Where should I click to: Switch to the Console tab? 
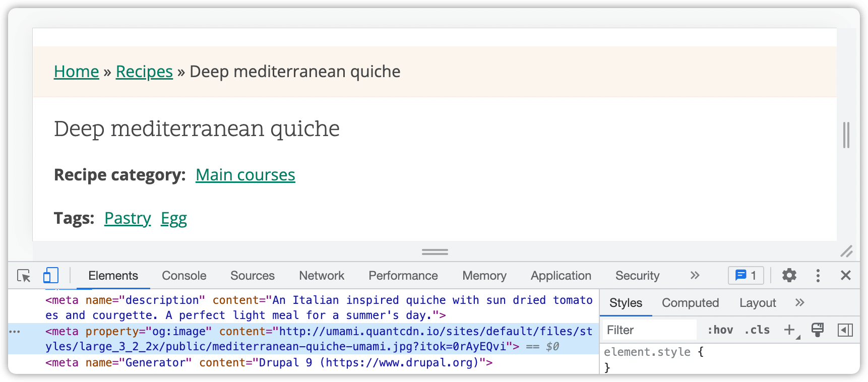click(x=184, y=276)
